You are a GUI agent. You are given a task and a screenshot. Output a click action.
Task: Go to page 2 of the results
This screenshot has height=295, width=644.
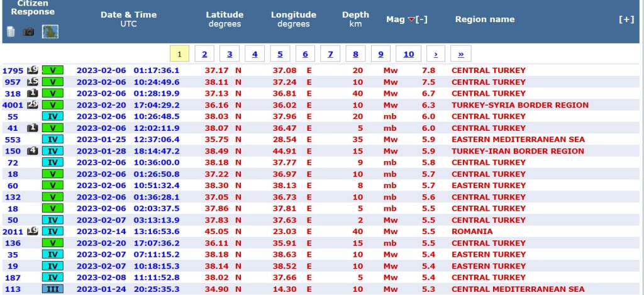point(204,54)
